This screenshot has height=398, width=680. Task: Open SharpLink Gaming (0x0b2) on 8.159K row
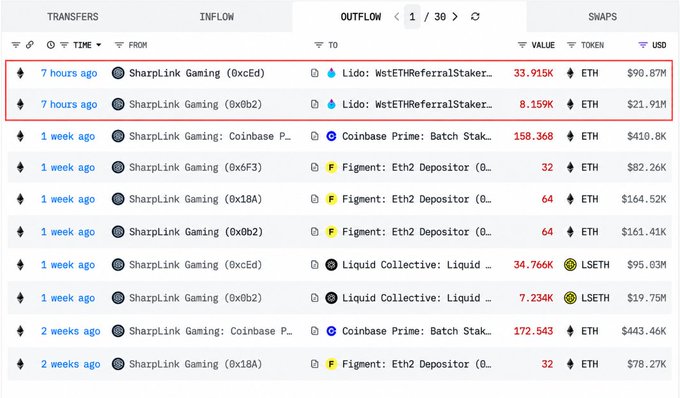point(196,104)
